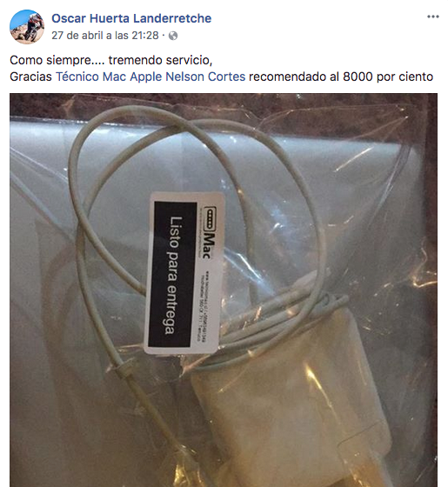The image size is (448, 487).
Task: Click the battery-style icon on the sticker
Action: [211, 218]
